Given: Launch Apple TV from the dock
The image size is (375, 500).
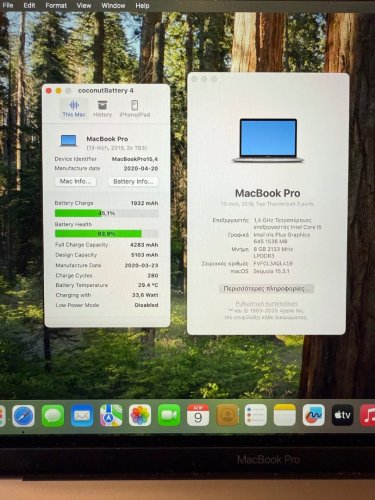Looking at the screenshot, I should [x=342, y=415].
